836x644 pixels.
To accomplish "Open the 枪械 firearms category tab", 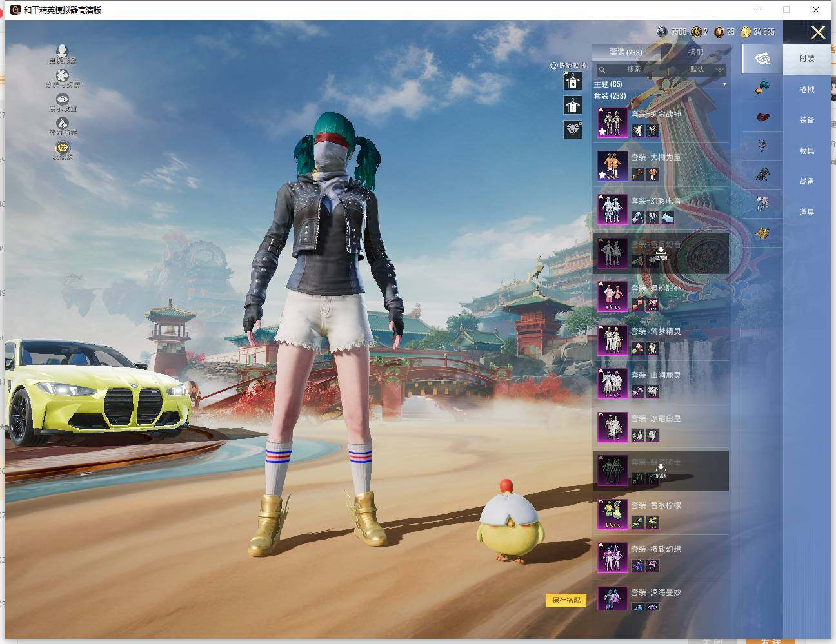I will [807, 90].
